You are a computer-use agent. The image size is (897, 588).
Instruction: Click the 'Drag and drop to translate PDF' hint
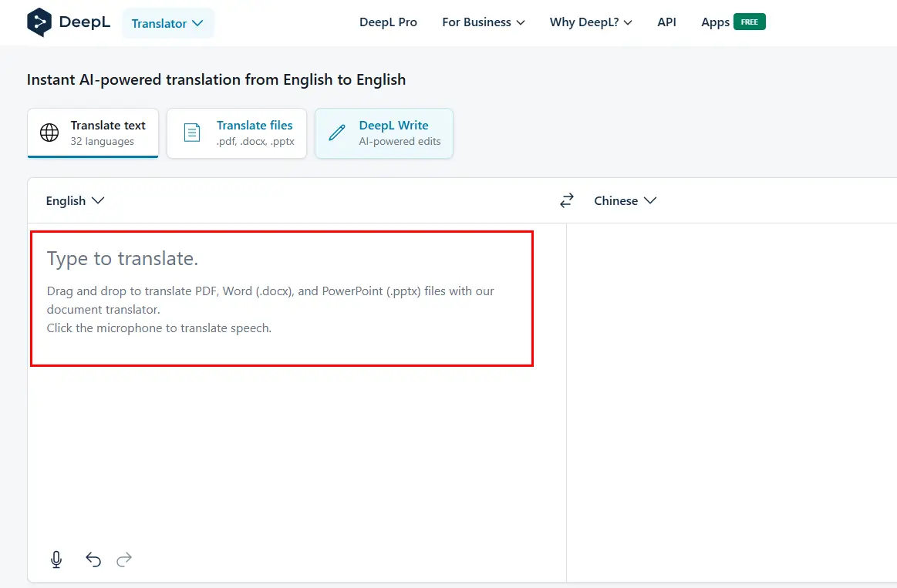pyautogui.click(x=271, y=300)
